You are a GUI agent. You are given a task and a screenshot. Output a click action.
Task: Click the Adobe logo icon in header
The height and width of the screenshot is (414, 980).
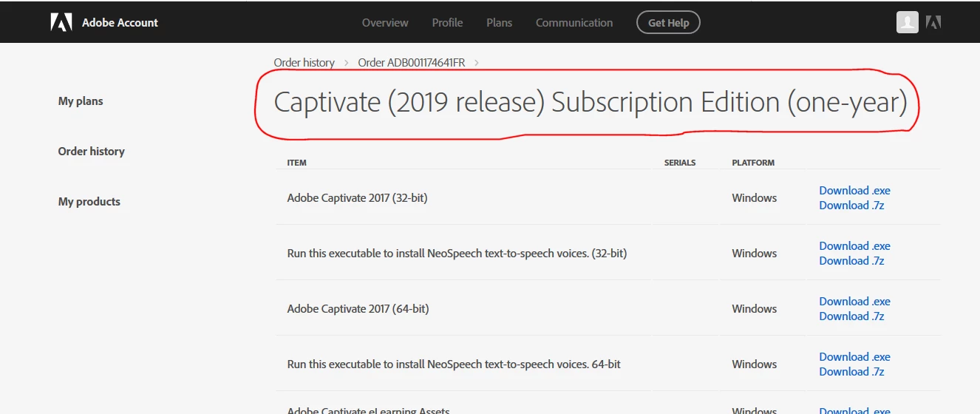61,22
